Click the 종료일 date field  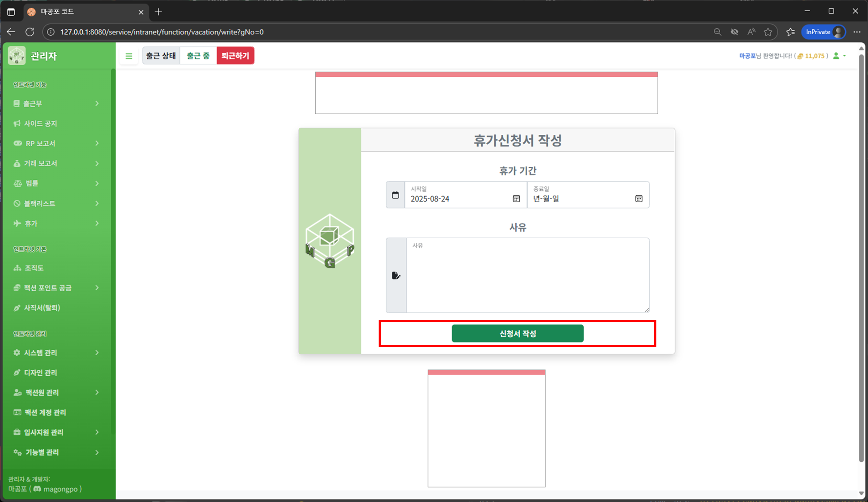(x=588, y=195)
